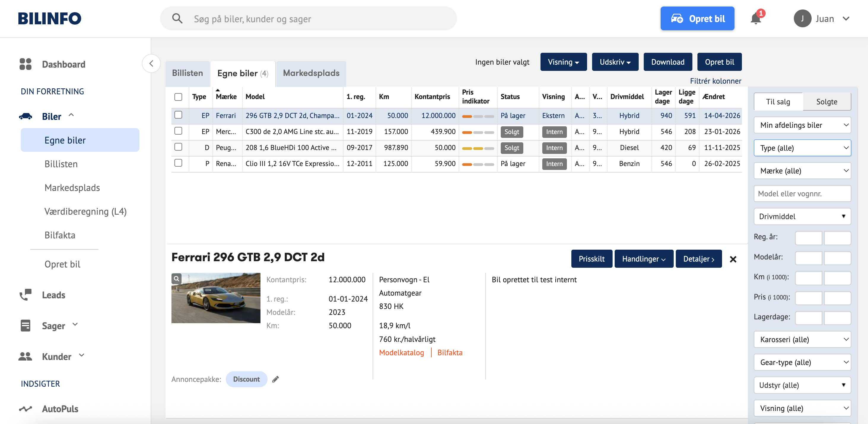Image resolution: width=868 pixels, height=424 pixels.
Task: Check the Ferrari 296 GTB row checkbox
Action: (x=178, y=115)
